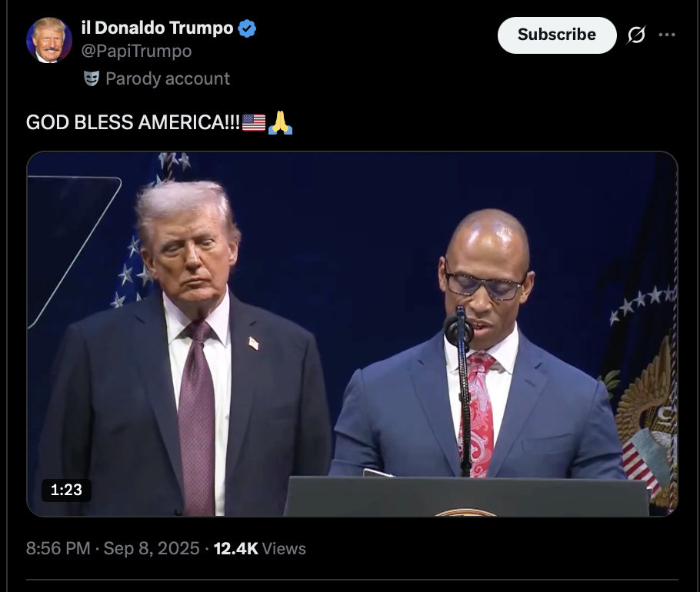Play the embedded video
This screenshot has width=700, height=592.
point(352,334)
